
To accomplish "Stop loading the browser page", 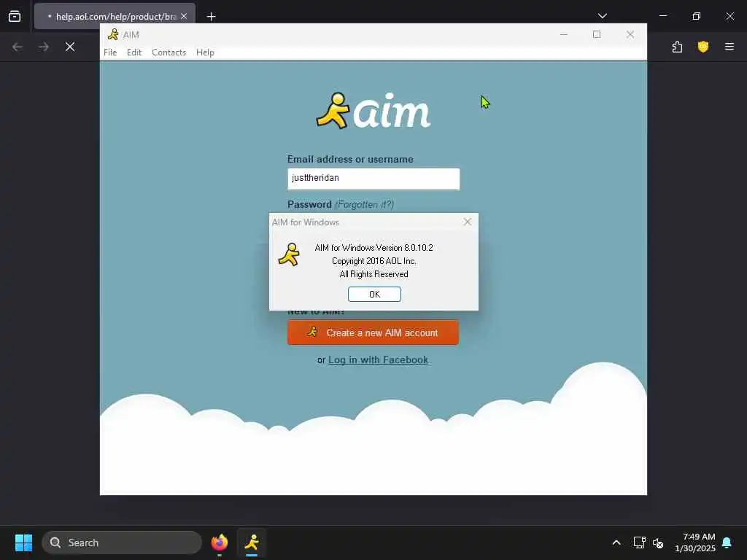I will (70, 47).
